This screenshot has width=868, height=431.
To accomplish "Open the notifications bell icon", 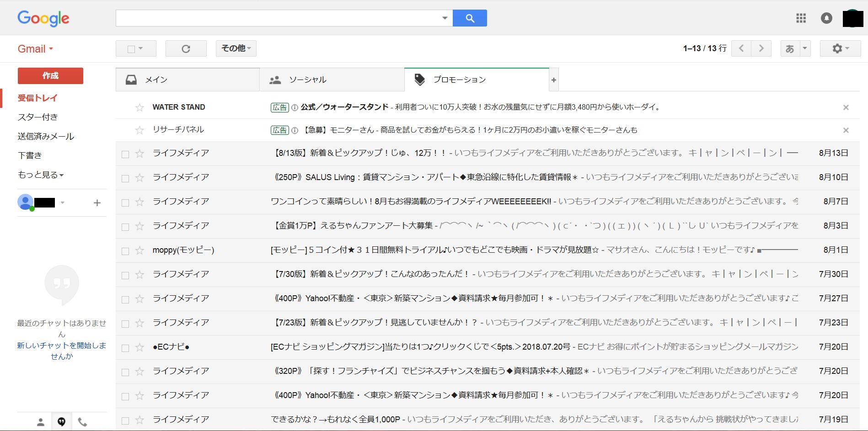I will pos(826,18).
